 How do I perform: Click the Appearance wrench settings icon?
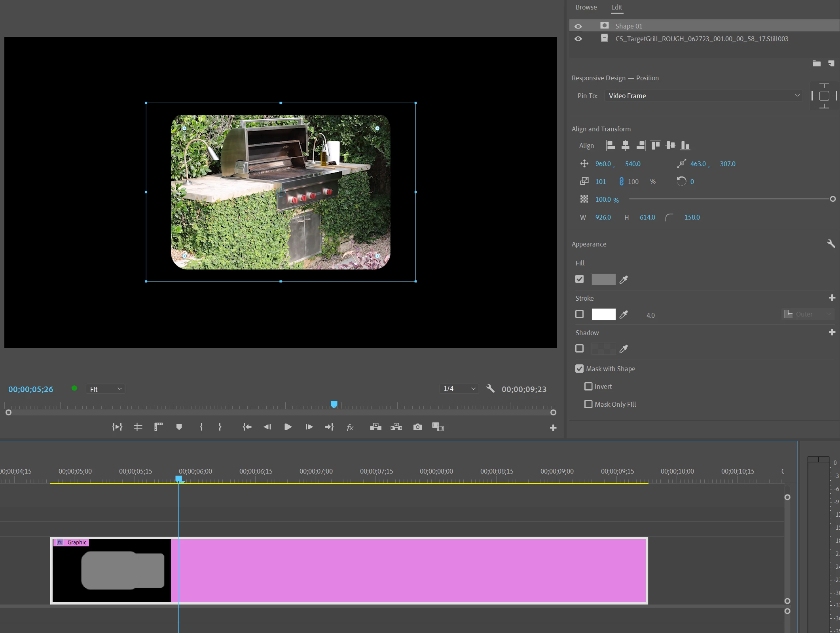pyautogui.click(x=831, y=244)
